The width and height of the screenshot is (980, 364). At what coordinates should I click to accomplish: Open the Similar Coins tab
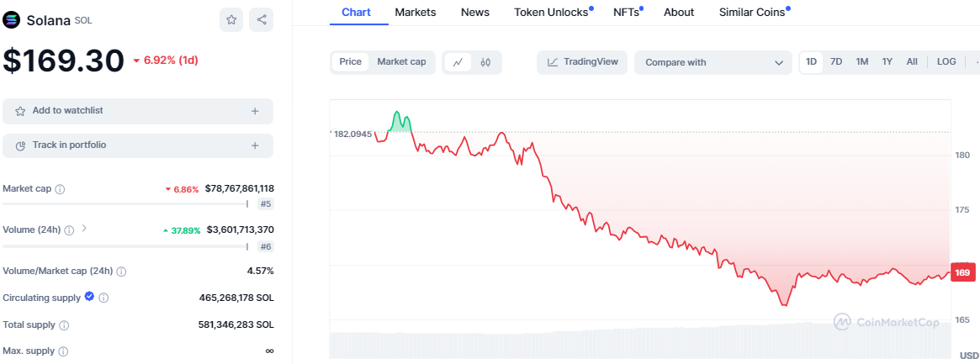tap(753, 12)
